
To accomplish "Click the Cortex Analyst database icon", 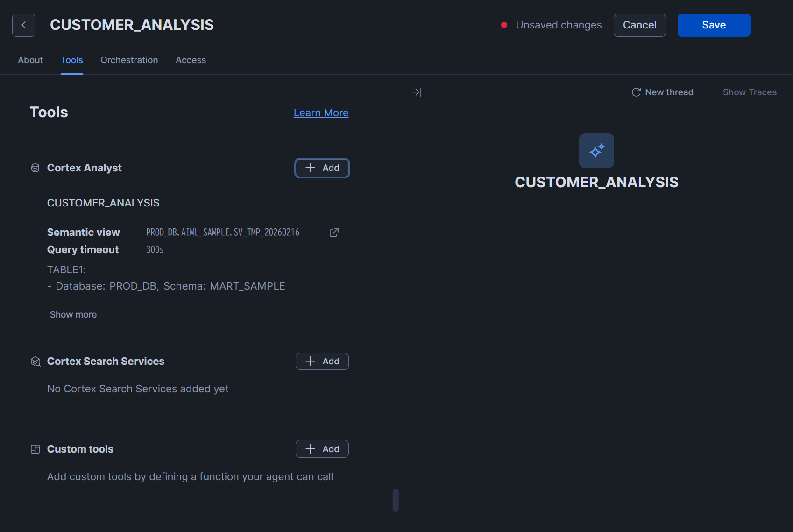I will 35,168.
